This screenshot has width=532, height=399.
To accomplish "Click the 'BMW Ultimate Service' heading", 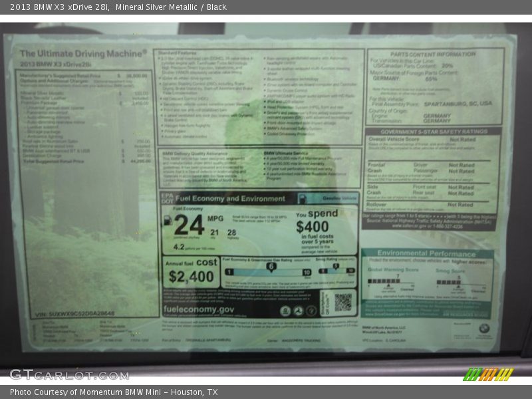I will (x=286, y=154).
